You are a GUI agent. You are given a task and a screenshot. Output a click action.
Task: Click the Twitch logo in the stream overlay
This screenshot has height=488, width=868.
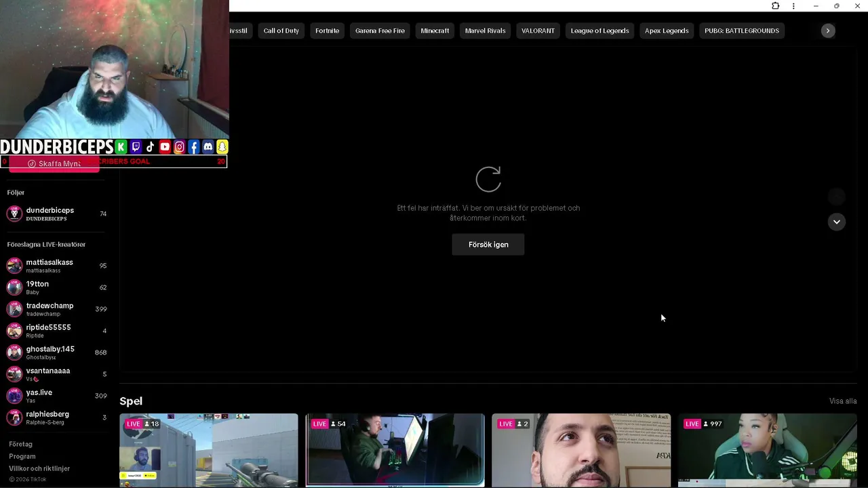click(136, 147)
